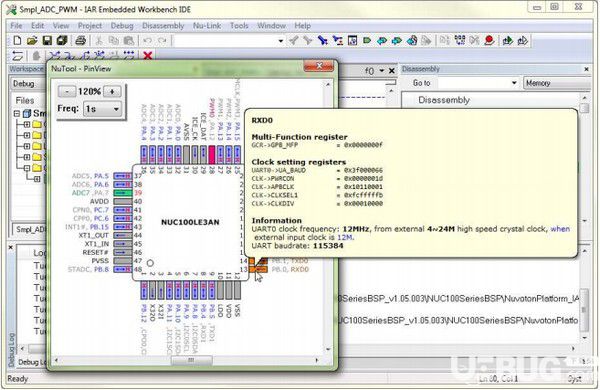
Task: Click the Step Into debug icon
Action: tap(70, 56)
